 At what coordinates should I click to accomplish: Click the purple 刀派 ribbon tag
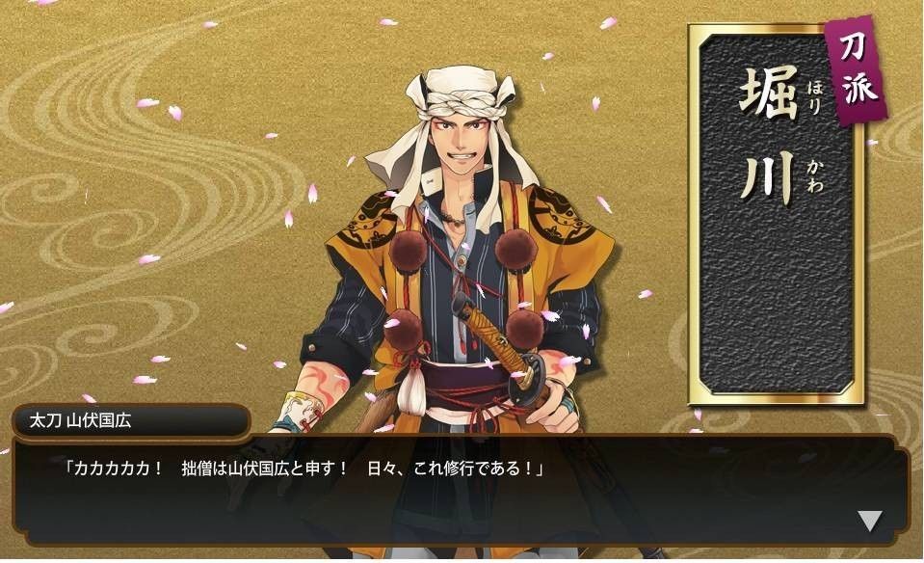(857, 69)
